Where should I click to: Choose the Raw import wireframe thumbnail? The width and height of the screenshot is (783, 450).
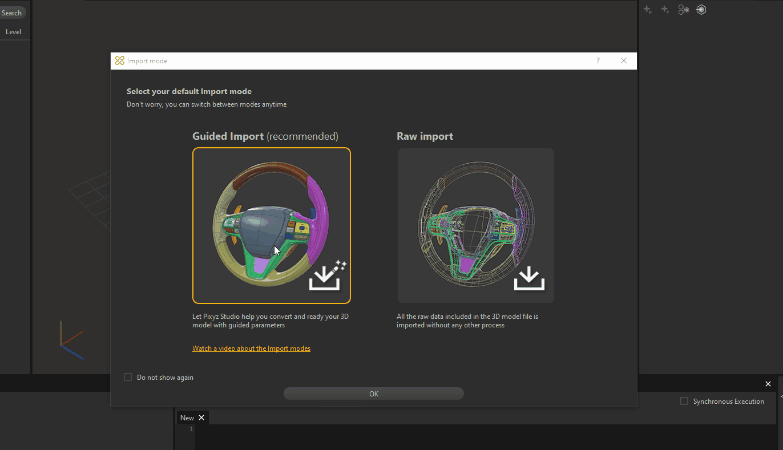(x=475, y=225)
